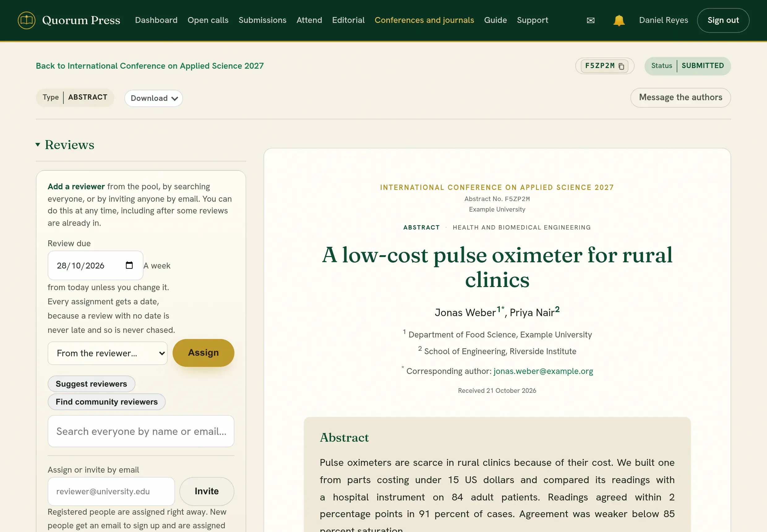Screen dimensions: 767x532
Task: Click the jonas.weber@example.org email link
Action: (543, 371)
